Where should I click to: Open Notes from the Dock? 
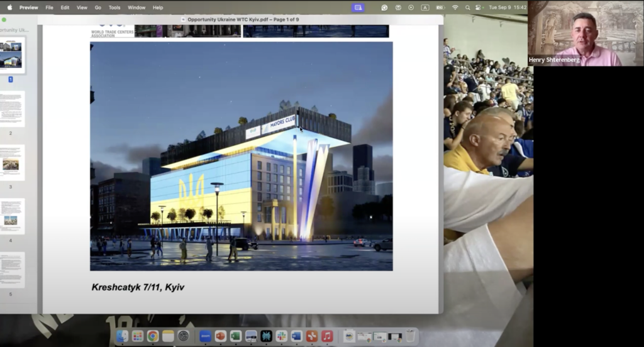coord(168,336)
